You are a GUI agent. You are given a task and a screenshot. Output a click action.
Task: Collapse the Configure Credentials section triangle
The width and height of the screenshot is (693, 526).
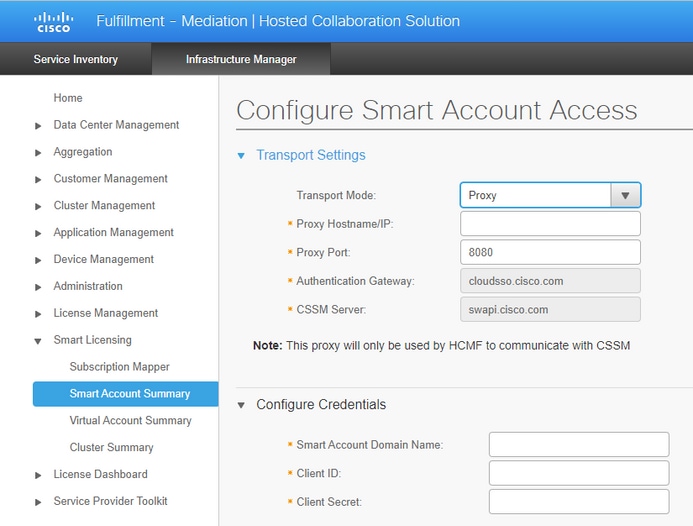point(241,405)
